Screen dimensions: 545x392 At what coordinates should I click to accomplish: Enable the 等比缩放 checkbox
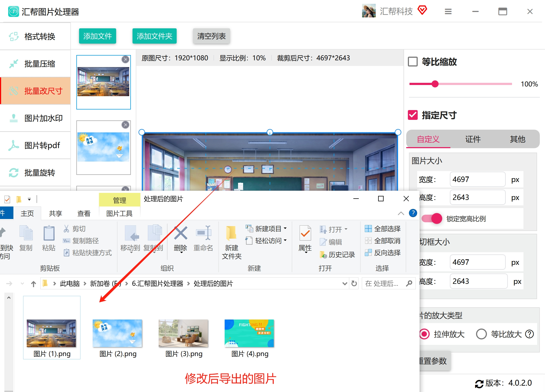413,62
